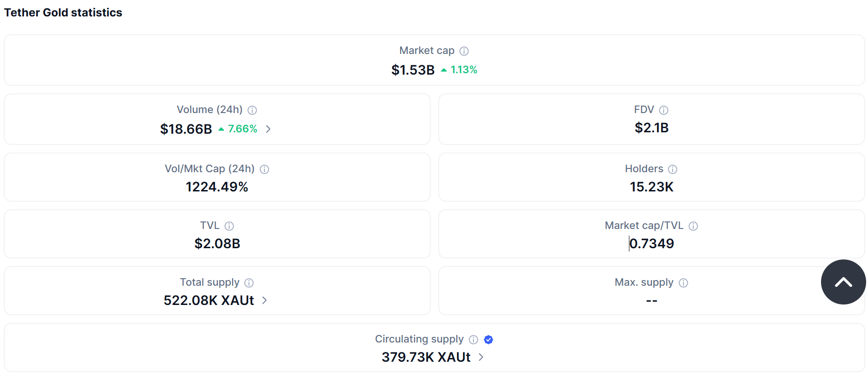Screen dimensions: 868x373
Task: Click the 0.7349 Market cap/TVL value
Action: 651,244
